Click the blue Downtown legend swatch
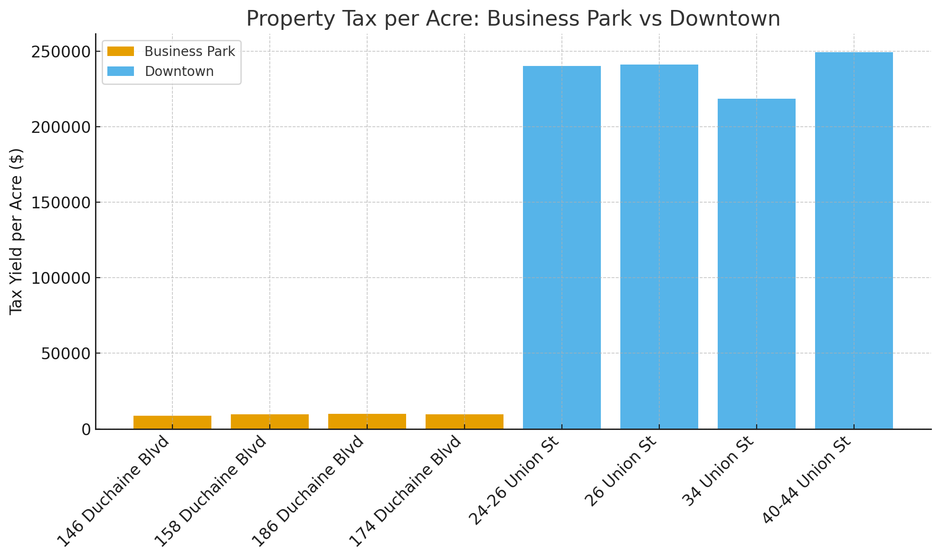Image resolution: width=940 pixels, height=560 pixels. [121, 71]
